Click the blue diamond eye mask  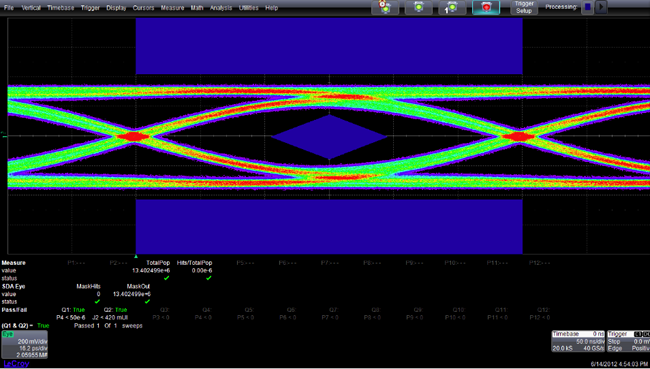pos(329,137)
